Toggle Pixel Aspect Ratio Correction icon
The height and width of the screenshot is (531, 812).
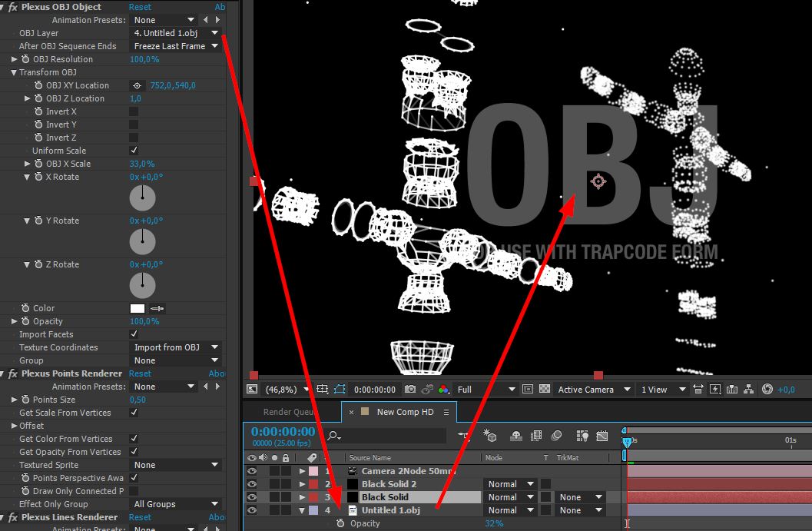[x=698, y=389]
